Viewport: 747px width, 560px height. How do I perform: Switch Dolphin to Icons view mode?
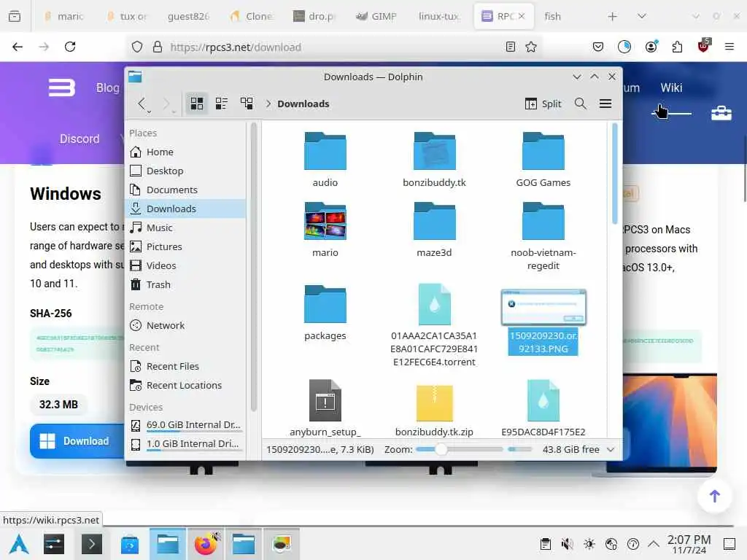click(197, 104)
